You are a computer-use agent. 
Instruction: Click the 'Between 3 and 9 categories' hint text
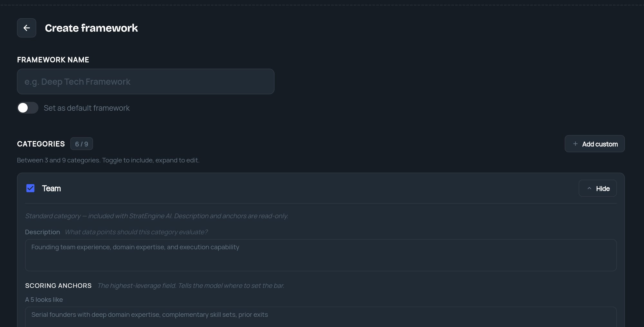click(x=108, y=160)
